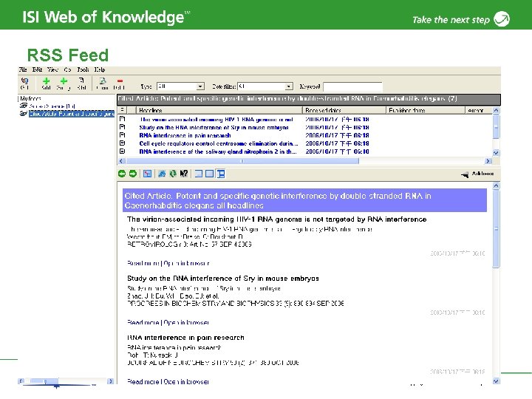Image resolution: width=532 pixels, height=399 pixels.
Task: Click Open in browser under the Sry mouse embryos article
Action: click(x=187, y=322)
